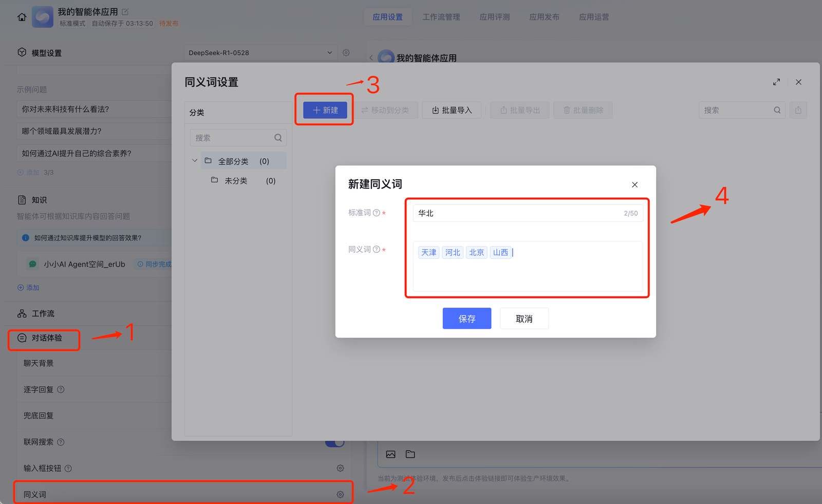Toggle the 联网搜索 switch
822x504 pixels.
[334, 443]
